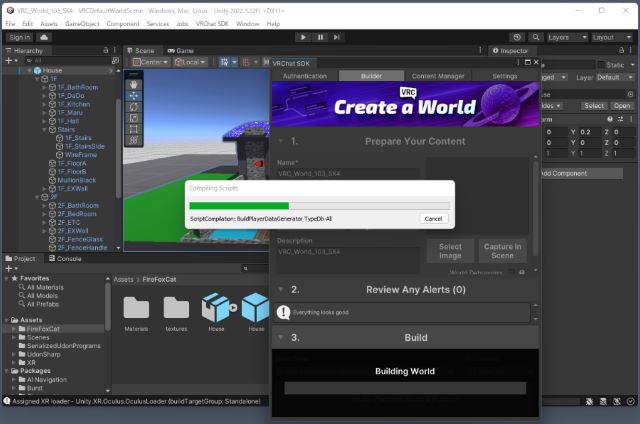The height and width of the screenshot is (424, 640).
Task: Click the Pause button in toolbar
Action: (x=320, y=37)
